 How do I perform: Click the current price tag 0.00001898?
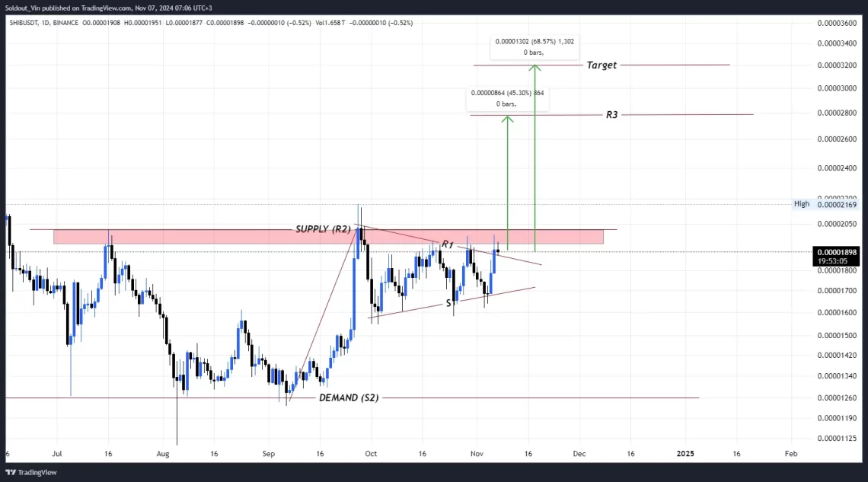tap(836, 256)
